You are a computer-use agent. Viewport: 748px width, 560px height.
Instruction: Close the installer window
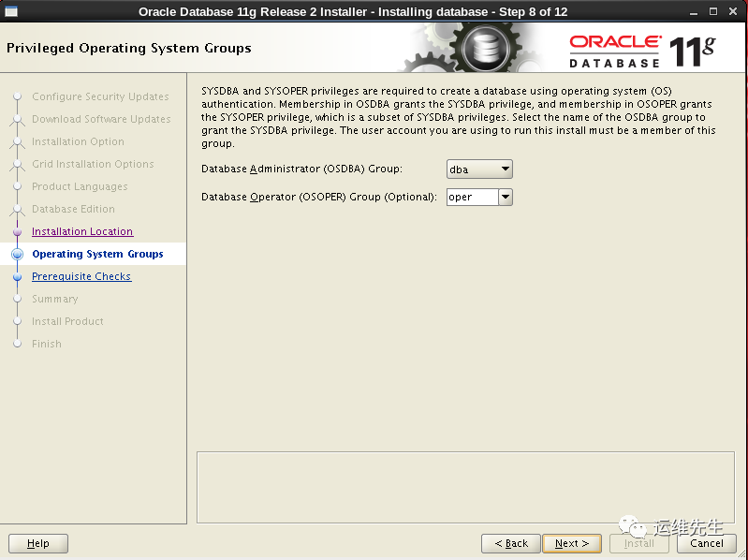point(733,11)
